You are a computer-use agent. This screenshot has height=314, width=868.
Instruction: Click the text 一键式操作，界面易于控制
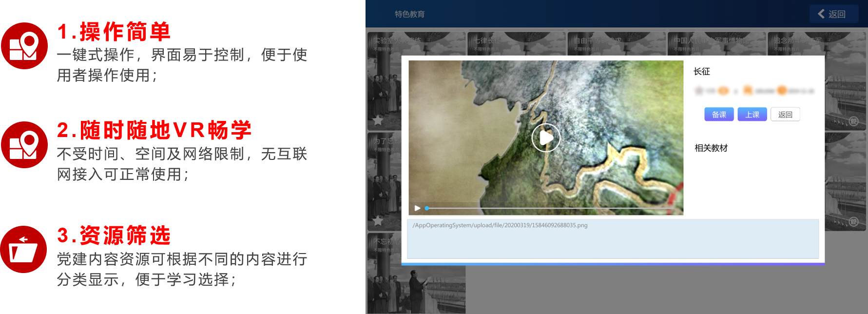tap(151, 55)
